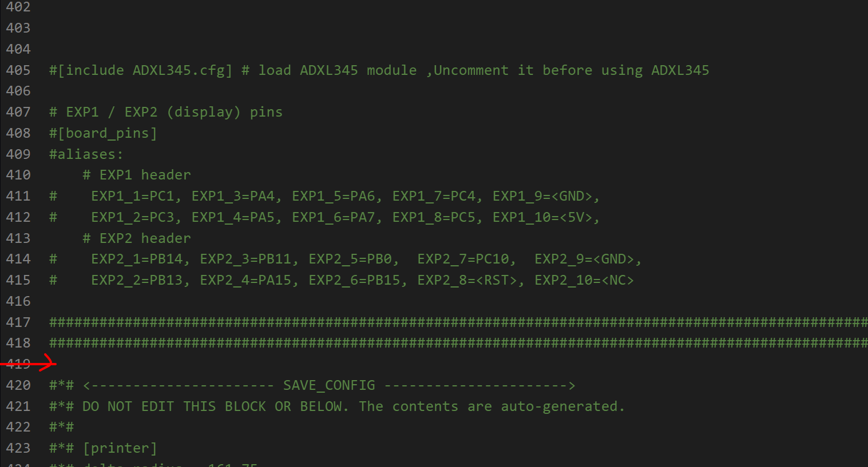The width and height of the screenshot is (868, 467).
Task: Click the red arrow at line 419
Action: coord(29,363)
